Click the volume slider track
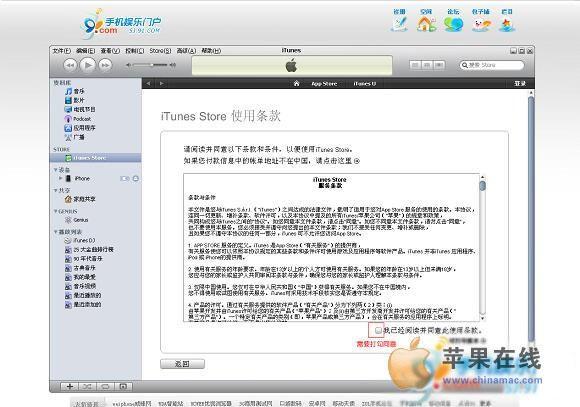580x407 pixels. pos(150,65)
